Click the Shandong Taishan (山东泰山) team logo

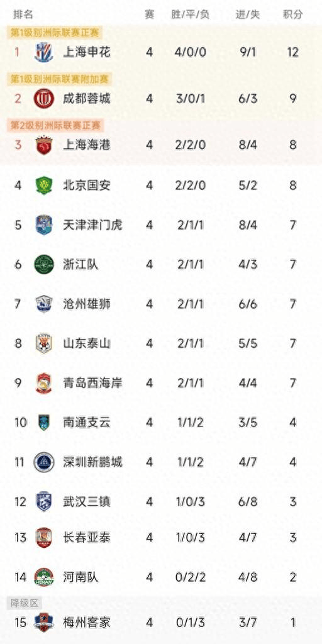(44, 343)
